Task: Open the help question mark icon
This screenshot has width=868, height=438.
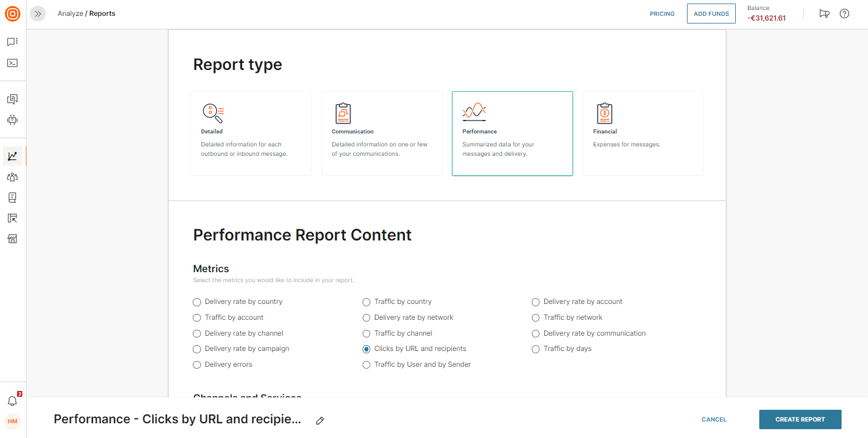Action: 844,14
